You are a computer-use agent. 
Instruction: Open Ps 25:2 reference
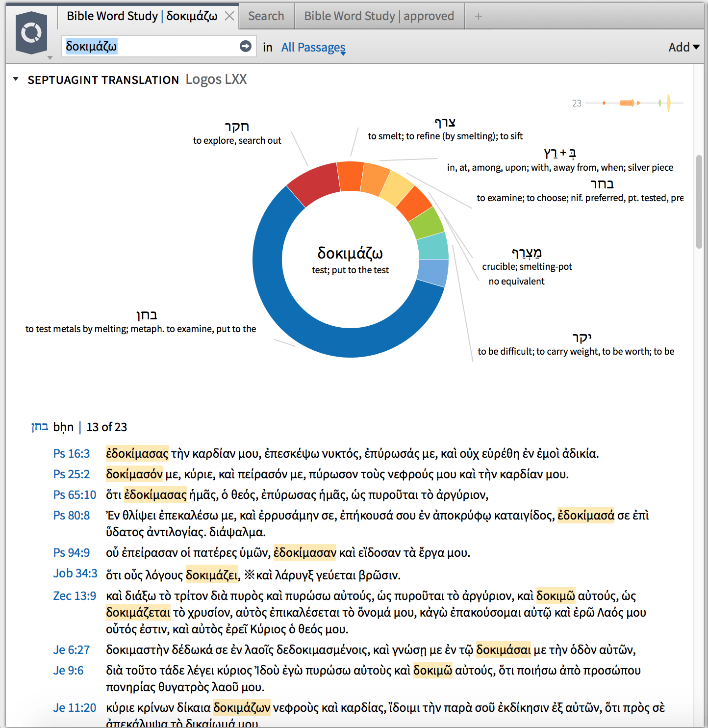(72, 474)
